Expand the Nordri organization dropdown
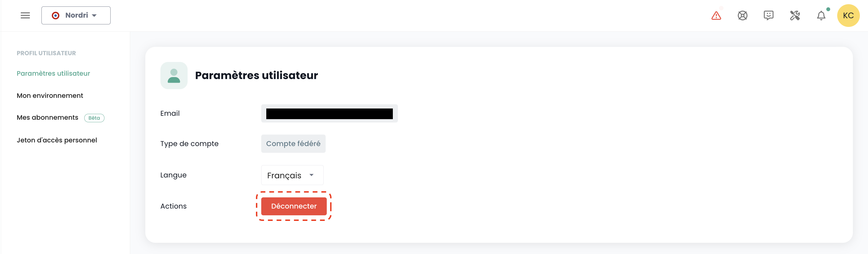The image size is (868, 254). coord(94,15)
